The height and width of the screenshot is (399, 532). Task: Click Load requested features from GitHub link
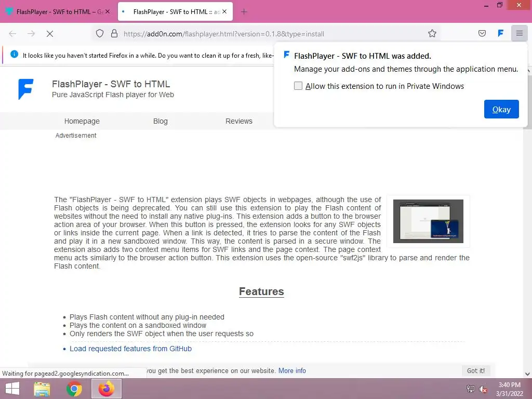click(x=130, y=349)
